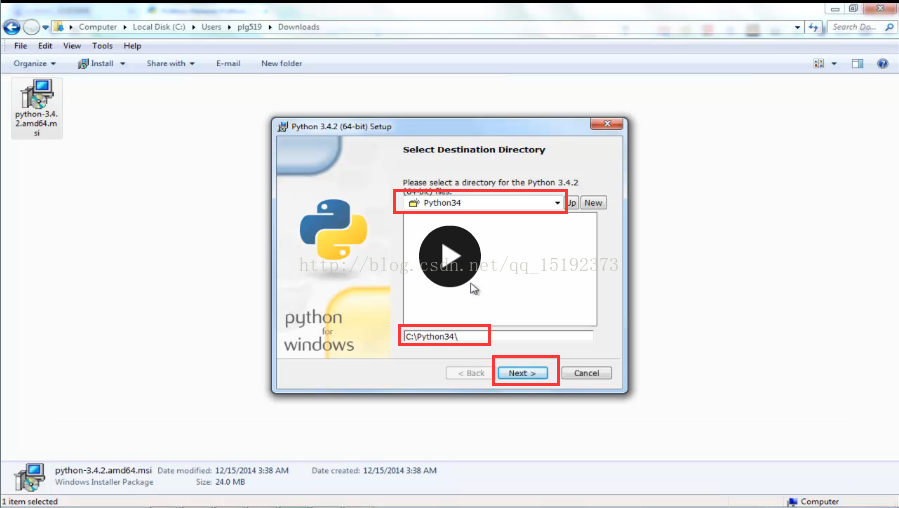This screenshot has height=508, width=899.
Task: Click the Date created value in details pane
Action: point(400,470)
